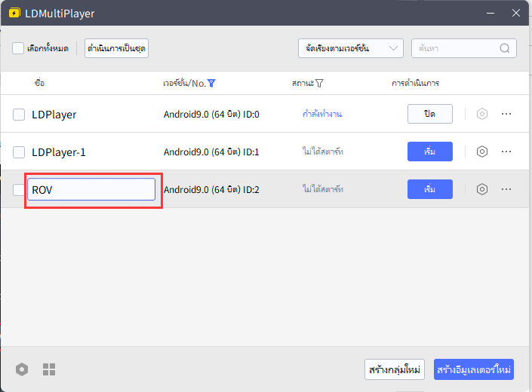Viewport: 532px width, 392px height.
Task: Open settings for the LDPlayer instance
Action: click(481, 114)
